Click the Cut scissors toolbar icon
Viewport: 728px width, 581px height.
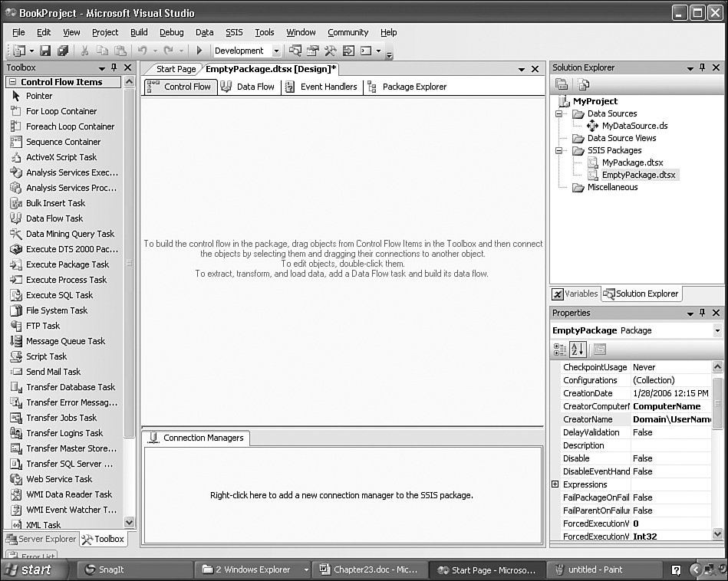[x=84, y=51]
